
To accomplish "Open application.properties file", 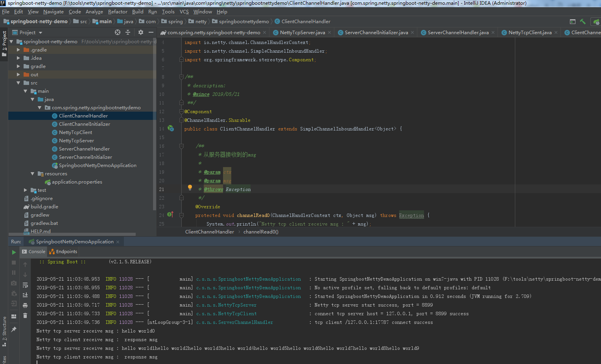I will [77, 182].
